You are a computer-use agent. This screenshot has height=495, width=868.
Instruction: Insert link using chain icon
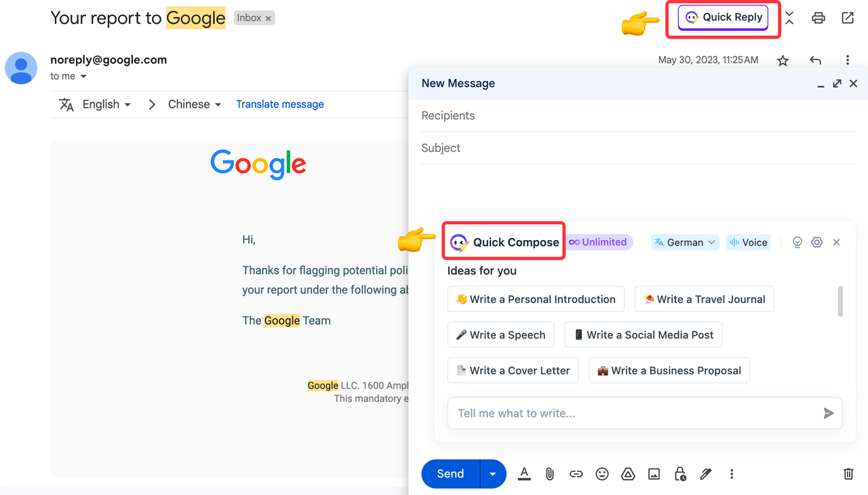click(576, 474)
